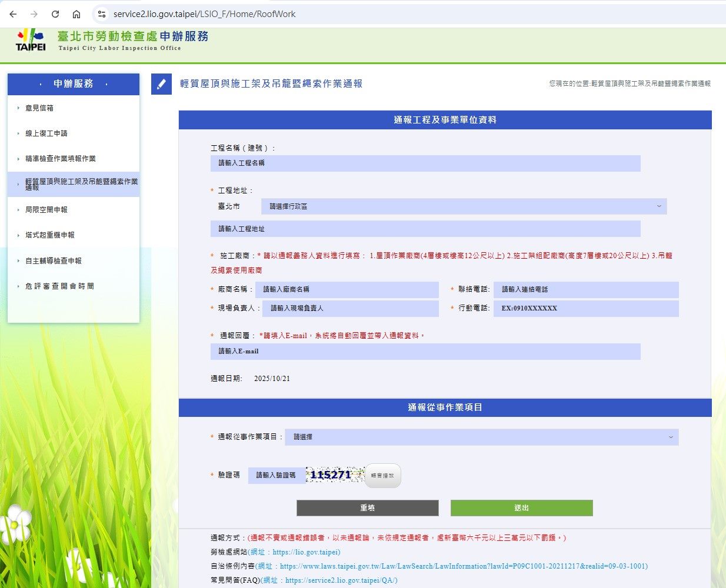Focus the E-mail input field
This screenshot has width=726, height=588.
(x=425, y=352)
